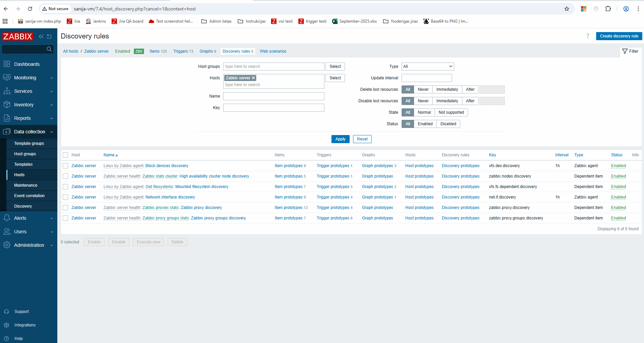Click Select next to Host groups

tap(335, 67)
